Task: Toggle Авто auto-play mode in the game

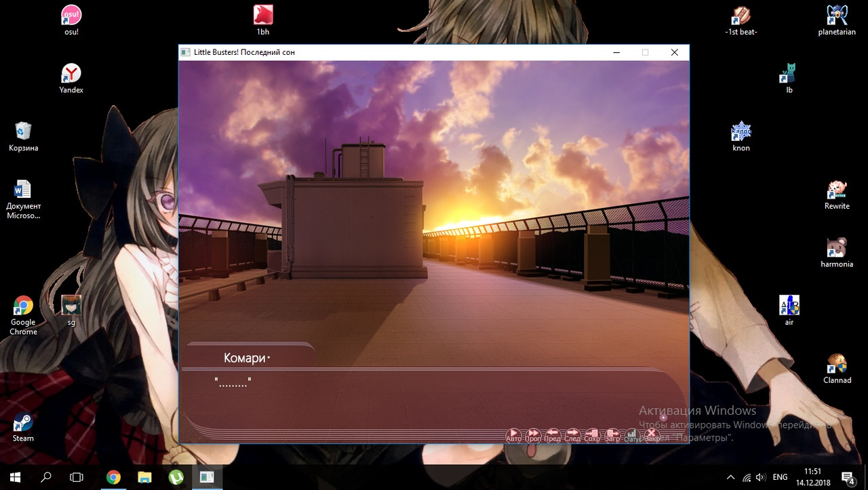Action: 514,434
